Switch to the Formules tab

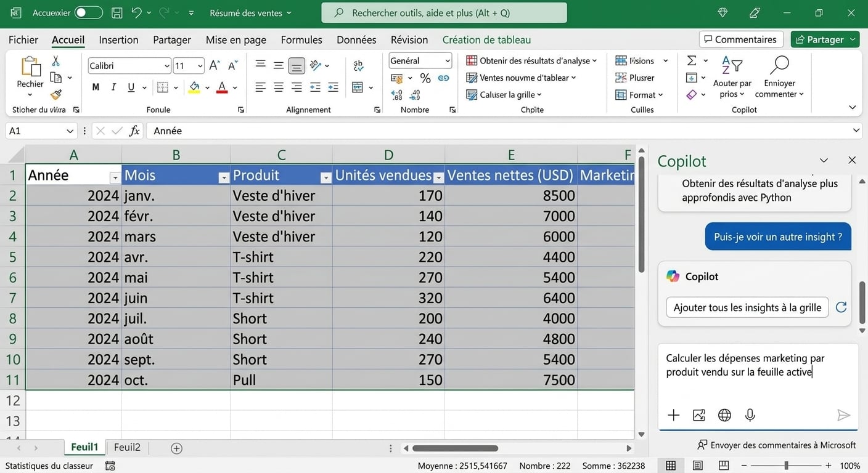301,39
